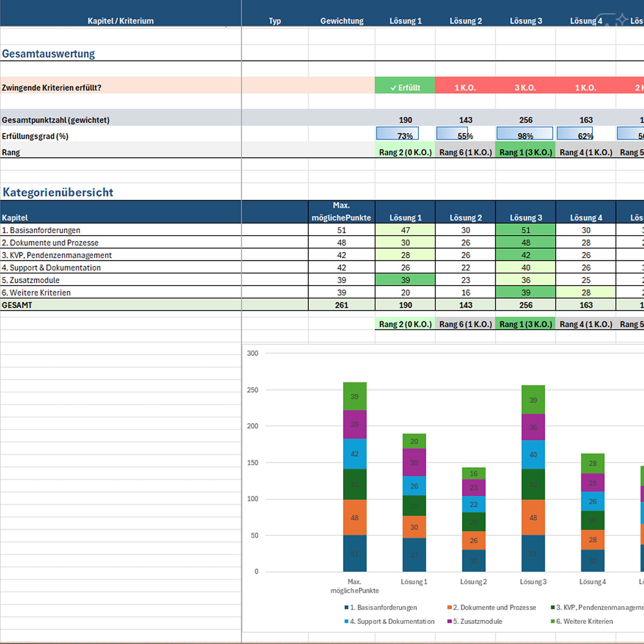The height and width of the screenshot is (644, 644).
Task: Click the orange 48 segment of the Lösung 3 bar
Action: 533,517
